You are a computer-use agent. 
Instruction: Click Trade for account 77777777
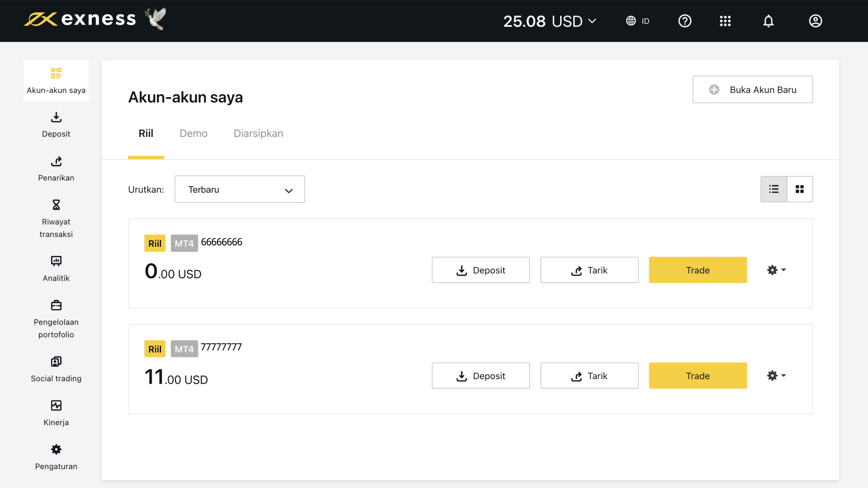click(x=698, y=376)
